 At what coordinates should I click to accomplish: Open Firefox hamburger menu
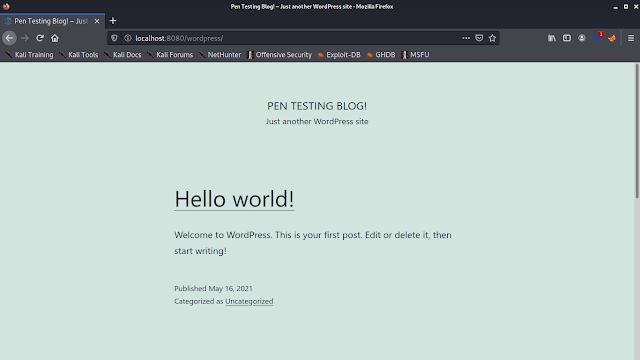click(631, 38)
